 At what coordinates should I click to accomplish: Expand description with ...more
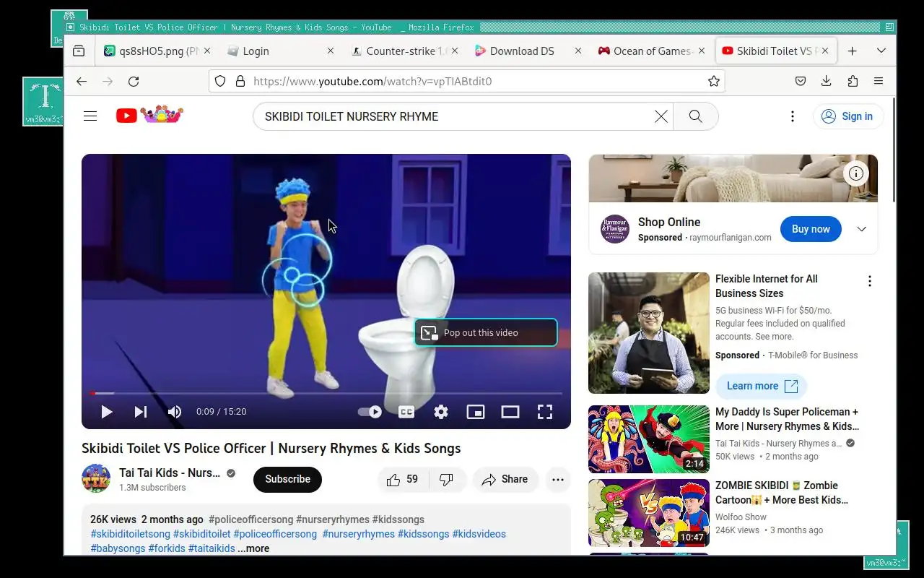[253, 548]
